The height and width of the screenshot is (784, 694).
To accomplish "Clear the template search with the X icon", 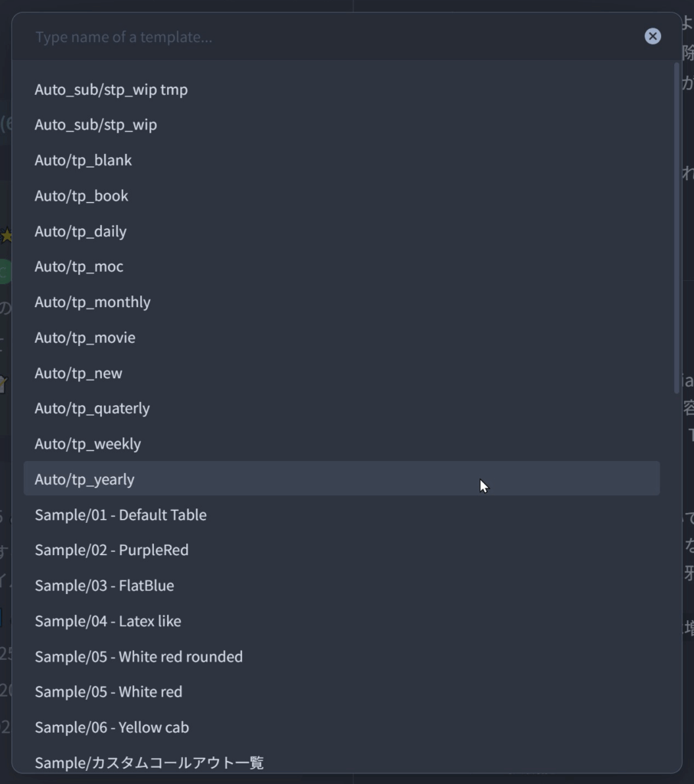I will coord(653,36).
